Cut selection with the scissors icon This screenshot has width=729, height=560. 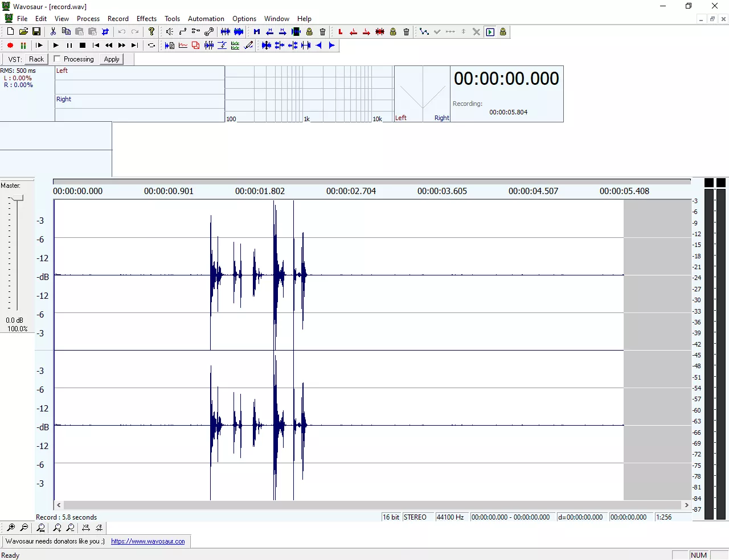53,32
